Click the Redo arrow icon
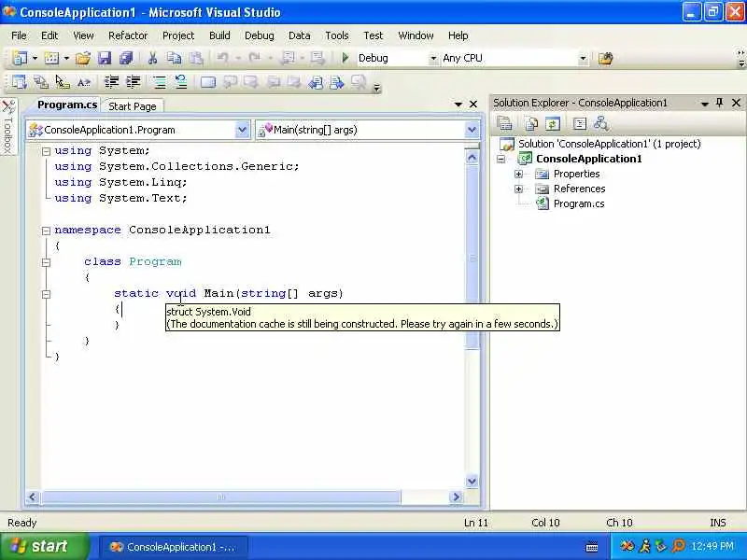The image size is (747, 560). tap(254, 58)
